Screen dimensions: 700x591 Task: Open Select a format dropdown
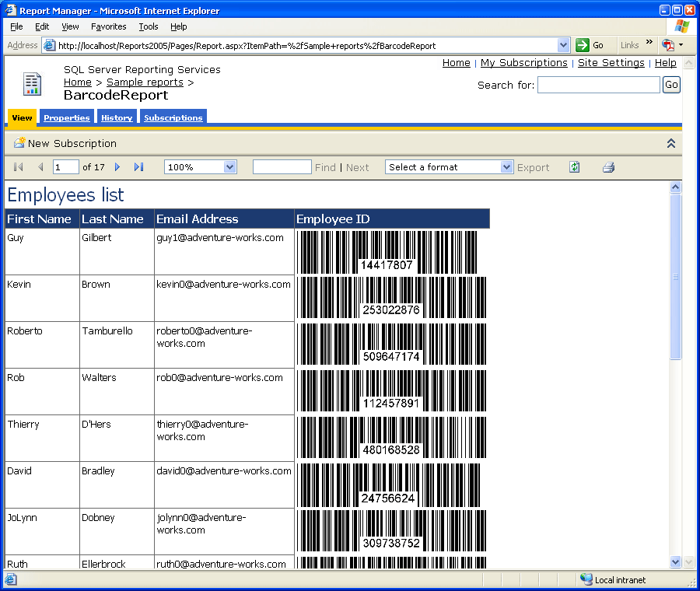click(x=506, y=167)
